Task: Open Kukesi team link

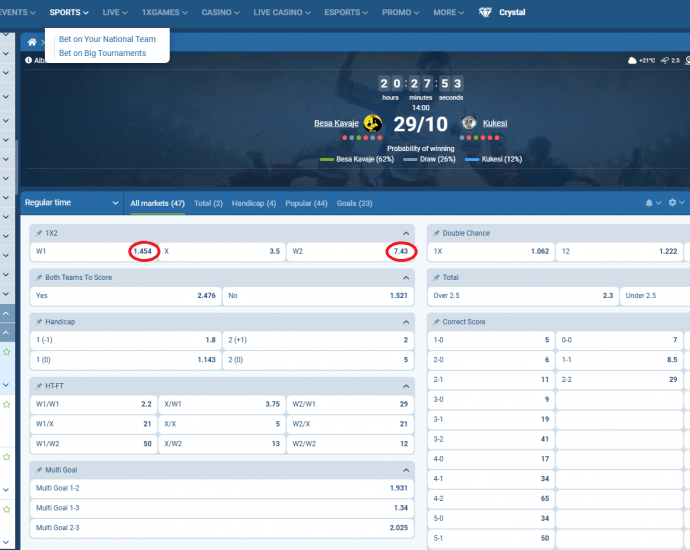Action: pyautogui.click(x=495, y=123)
